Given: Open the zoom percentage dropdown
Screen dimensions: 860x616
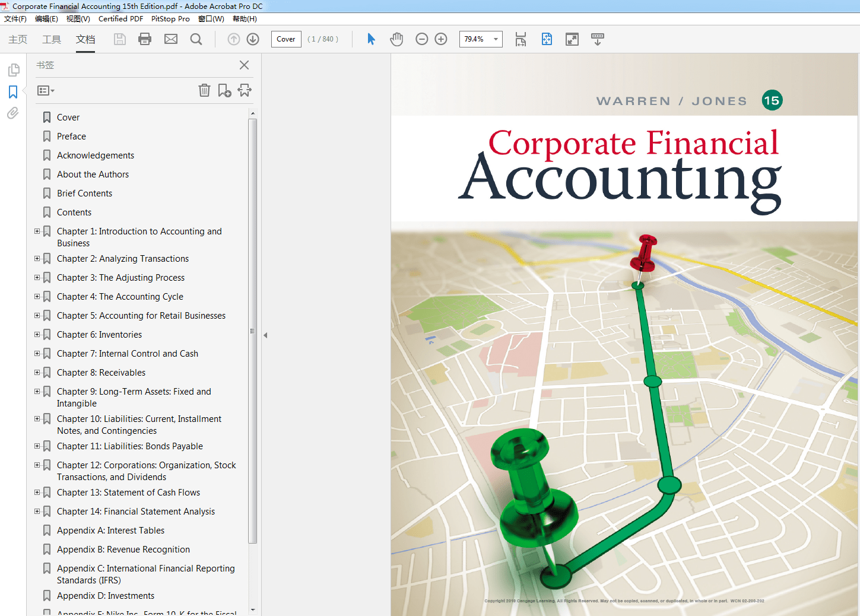Looking at the screenshot, I should (x=496, y=39).
